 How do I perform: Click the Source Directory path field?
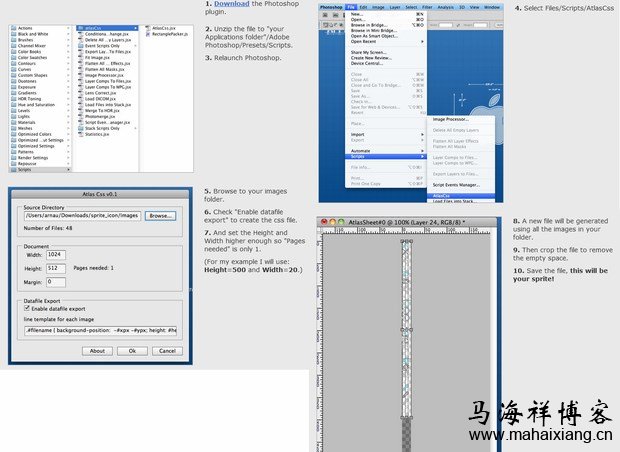[x=82, y=216]
